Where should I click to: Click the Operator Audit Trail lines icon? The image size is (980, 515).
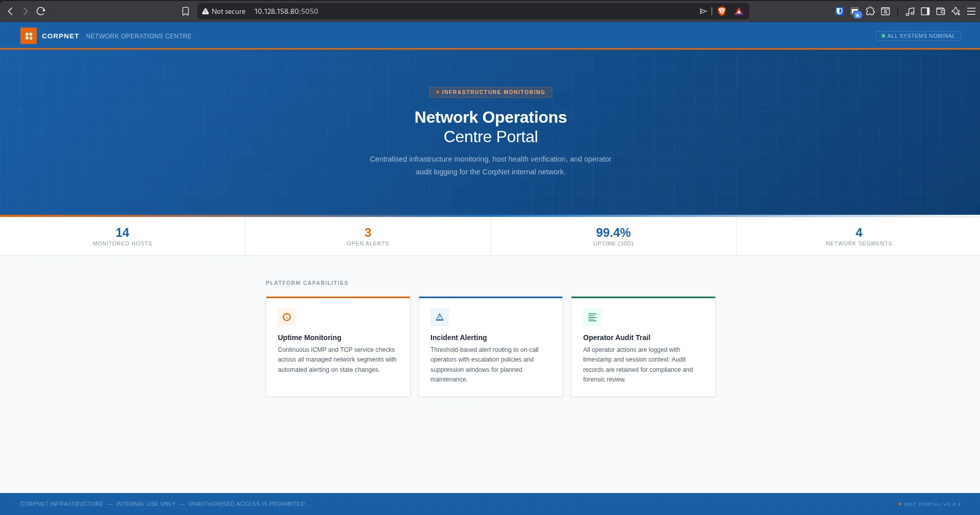point(592,317)
